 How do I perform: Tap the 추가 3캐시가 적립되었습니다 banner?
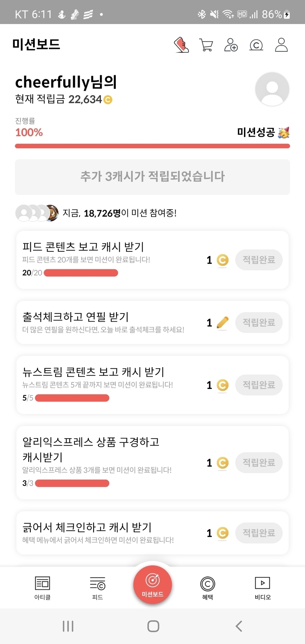[152, 177]
